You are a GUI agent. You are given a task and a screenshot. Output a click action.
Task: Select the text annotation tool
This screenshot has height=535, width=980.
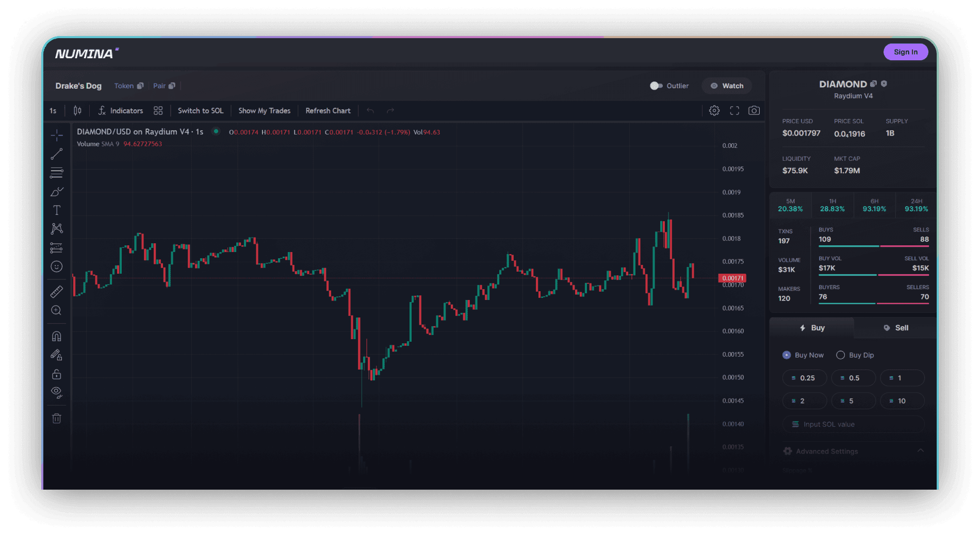pyautogui.click(x=57, y=210)
